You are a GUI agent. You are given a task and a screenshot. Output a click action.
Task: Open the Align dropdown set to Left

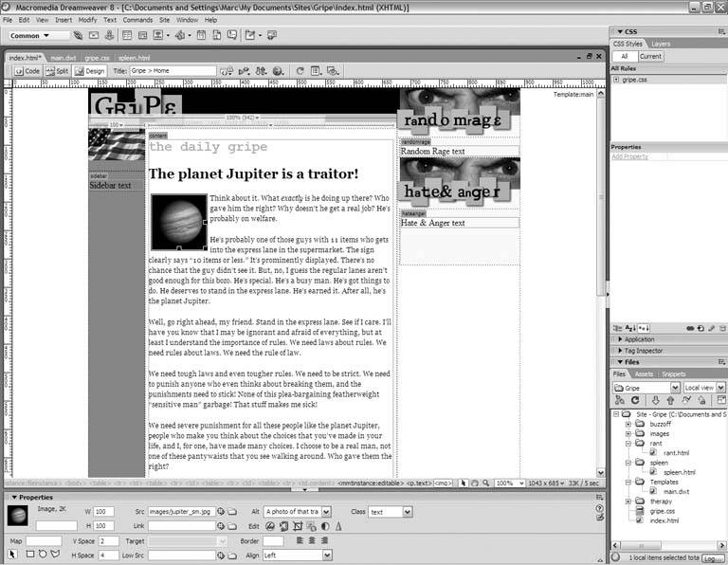click(327, 555)
